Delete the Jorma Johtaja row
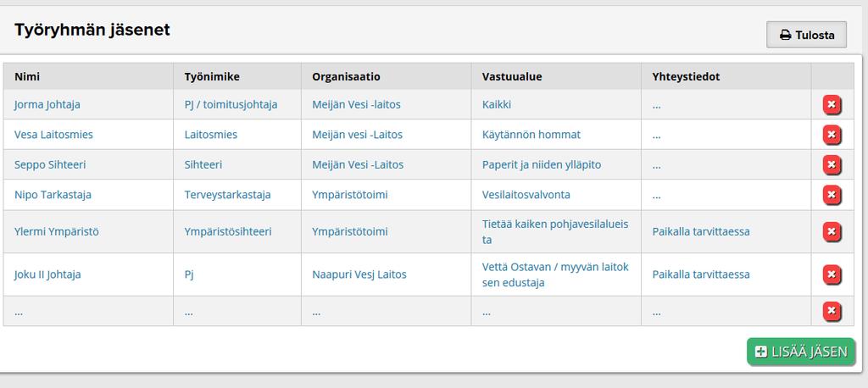The image size is (868, 388). pyautogui.click(x=832, y=104)
